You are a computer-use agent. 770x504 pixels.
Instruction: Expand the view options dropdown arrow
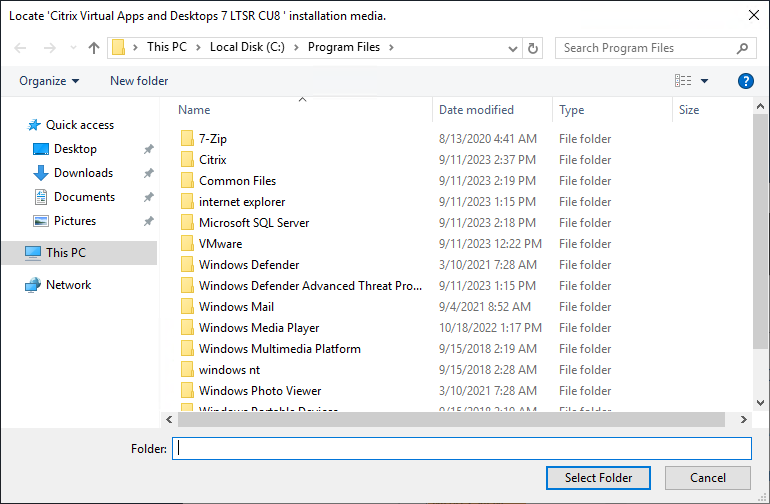pyautogui.click(x=704, y=81)
